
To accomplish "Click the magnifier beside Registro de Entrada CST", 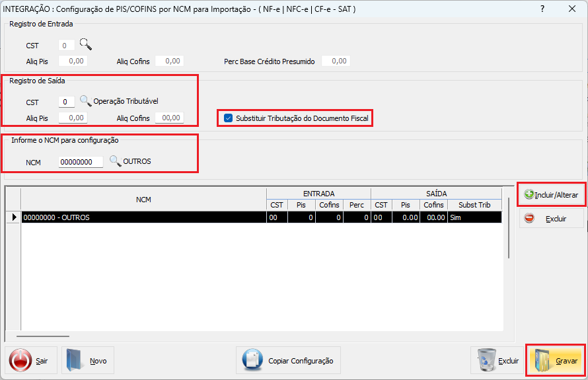I will (x=86, y=44).
